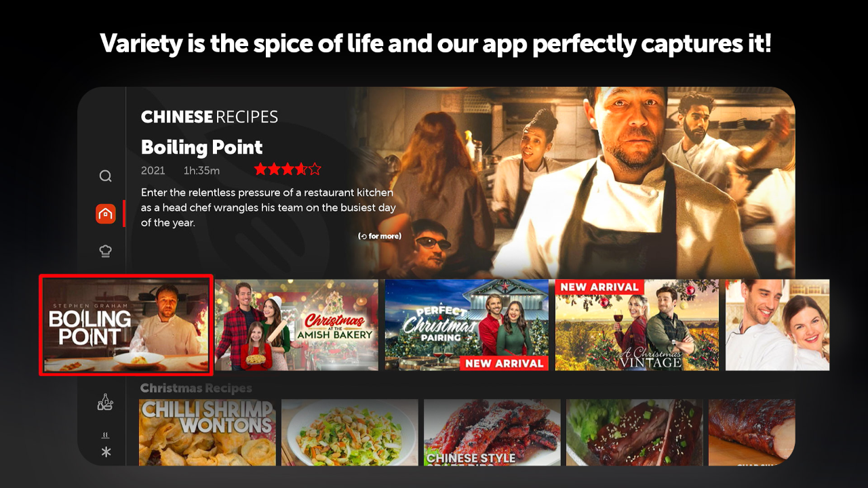This screenshot has height=488, width=868.
Task: Select the asterisk icon at sidebar bottom
Action: pos(106,452)
